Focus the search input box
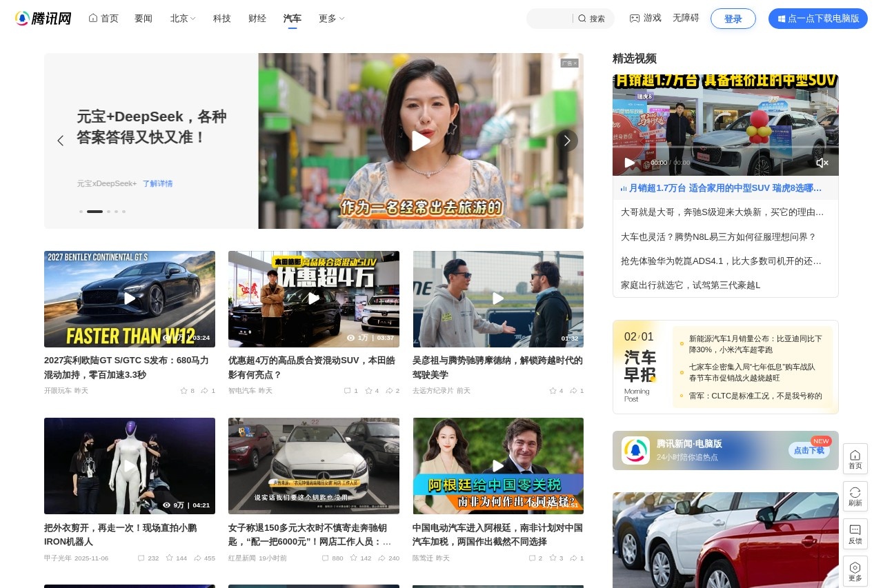This screenshot has width=883, height=588. click(x=550, y=19)
